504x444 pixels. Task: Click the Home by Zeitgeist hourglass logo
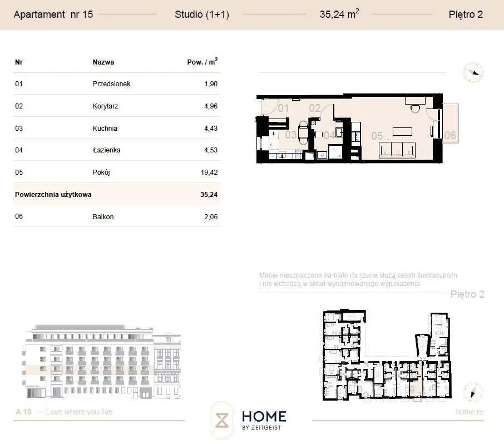(x=222, y=420)
